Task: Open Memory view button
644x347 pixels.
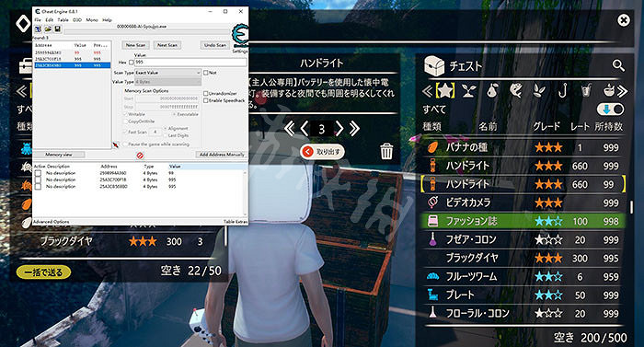Action: point(59,155)
